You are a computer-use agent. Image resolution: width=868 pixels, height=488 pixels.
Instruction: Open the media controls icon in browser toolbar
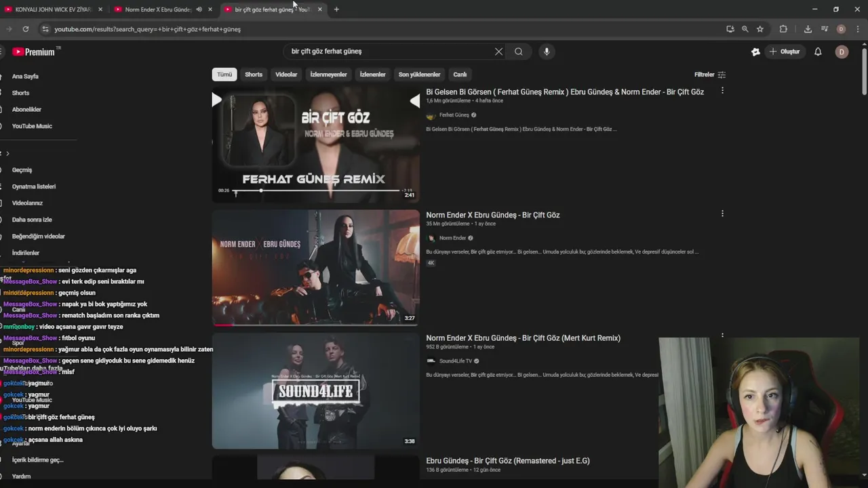(x=824, y=29)
